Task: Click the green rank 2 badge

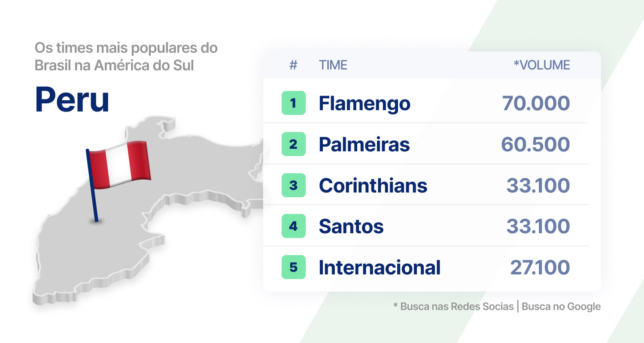Action: coord(294,144)
